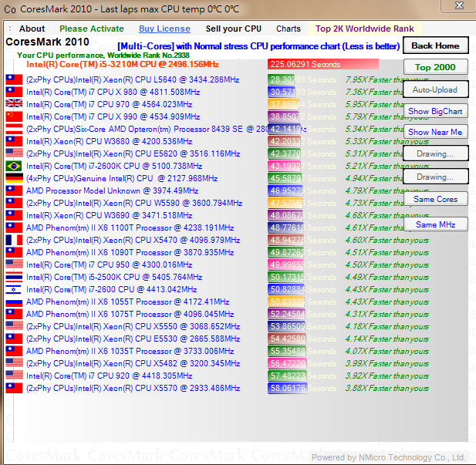Click the green 28.30703 Seconds bar
Image resolution: width=476 pixels, height=465 pixels.
[x=281, y=79]
